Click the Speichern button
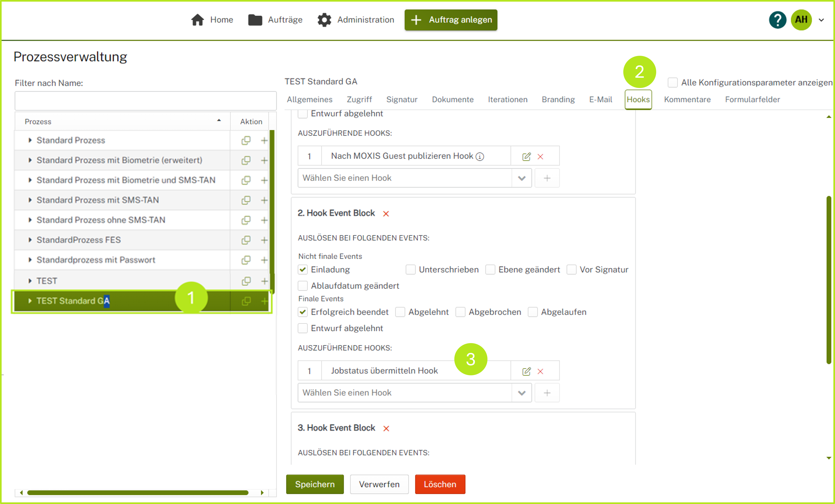Screen dimensions: 835x504 click(314, 484)
